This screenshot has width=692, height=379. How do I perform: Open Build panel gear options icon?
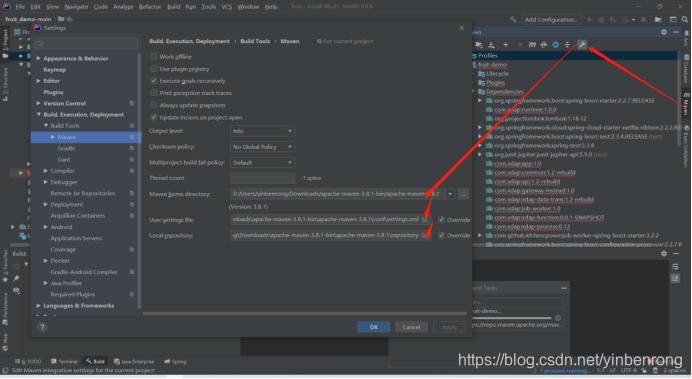click(664, 254)
